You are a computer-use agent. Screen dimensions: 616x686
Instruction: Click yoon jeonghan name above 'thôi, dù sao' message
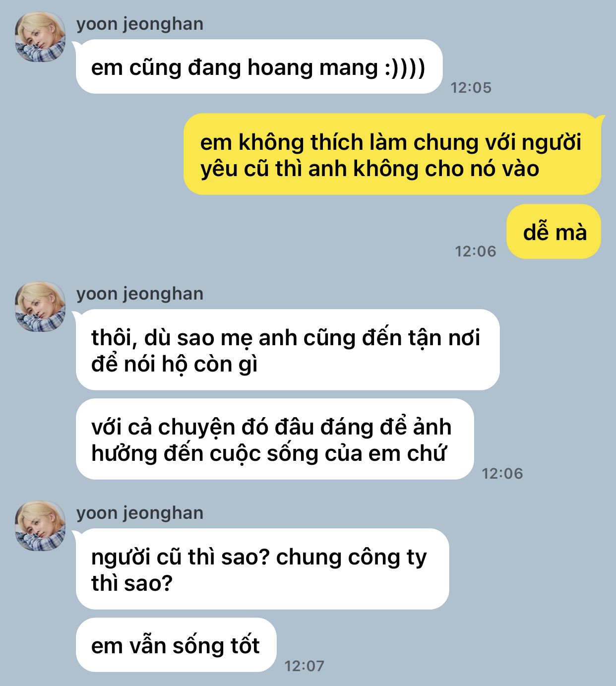pyautogui.click(x=140, y=294)
